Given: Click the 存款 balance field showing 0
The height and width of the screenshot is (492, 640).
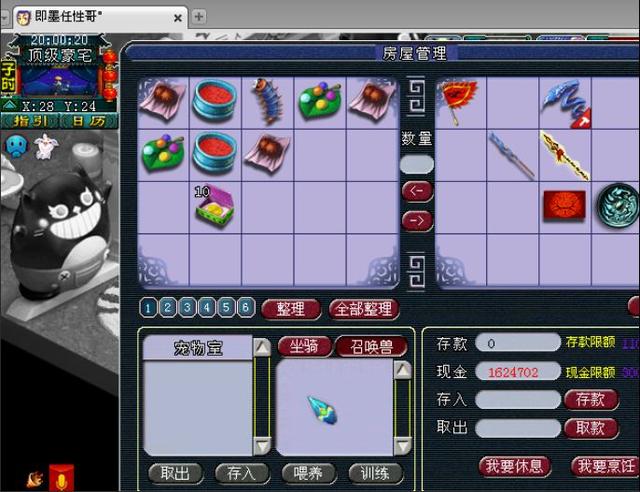Looking at the screenshot, I should pos(518,343).
